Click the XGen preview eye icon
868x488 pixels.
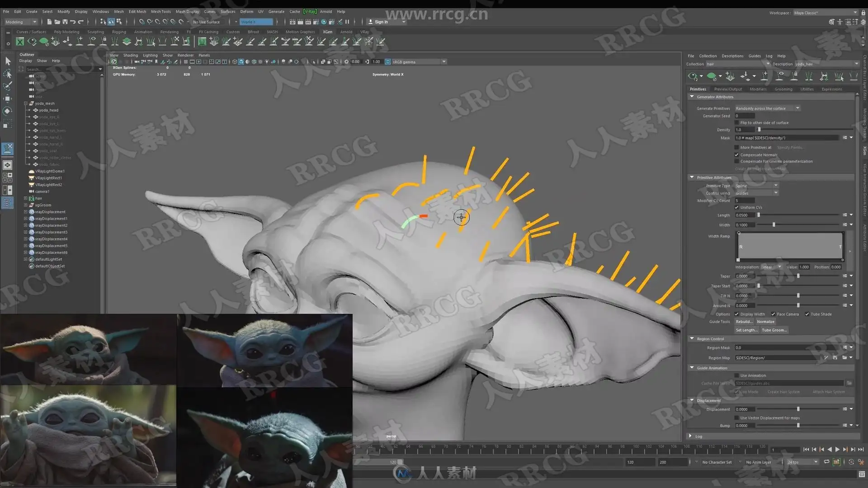click(692, 76)
